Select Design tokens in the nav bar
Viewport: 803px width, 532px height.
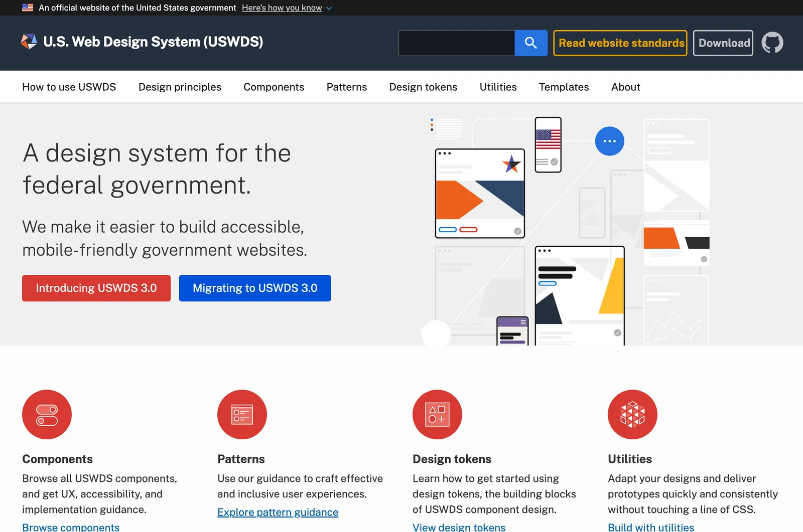[x=423, y=87]
